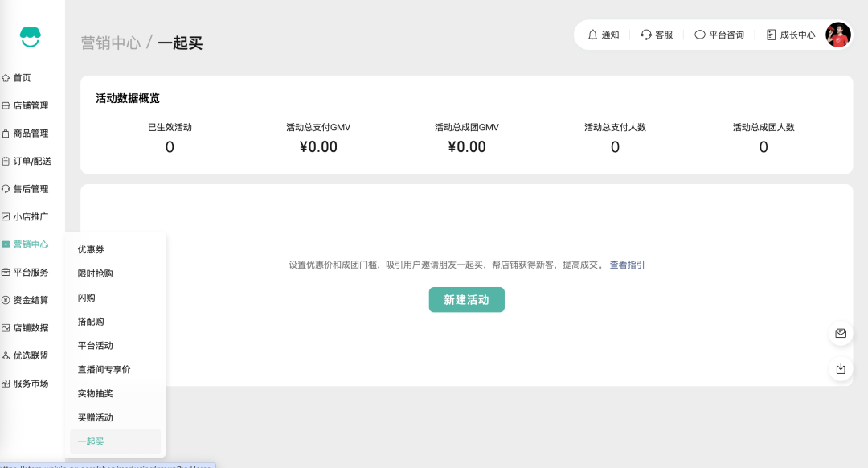
Task: Click the floating envelope message icon
Action: point(841,333)
